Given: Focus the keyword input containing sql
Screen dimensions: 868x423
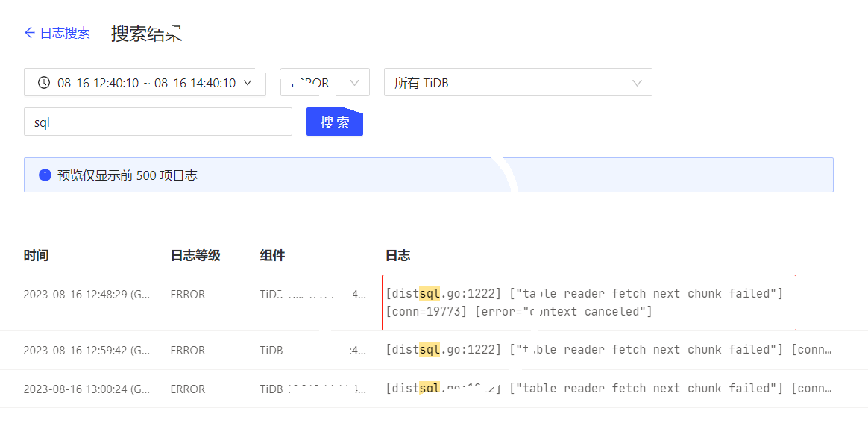Looking at the screenshot, I should click(x=157, y=122).
